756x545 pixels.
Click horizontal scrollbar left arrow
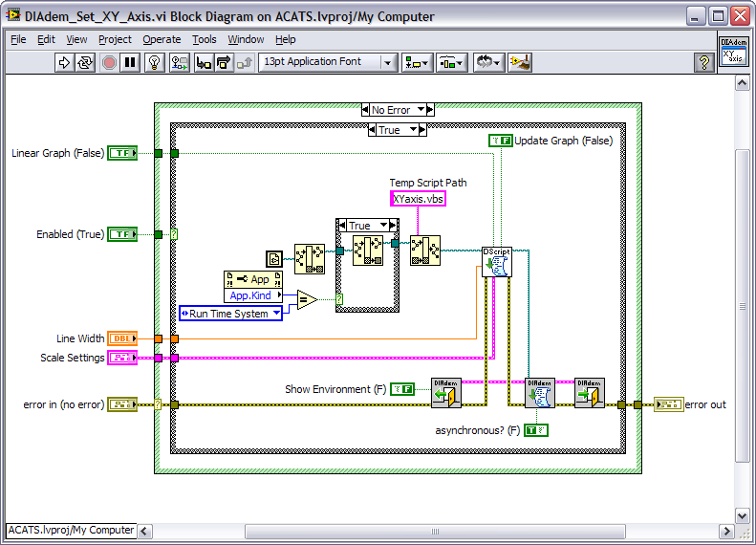(x=144, y=532)
